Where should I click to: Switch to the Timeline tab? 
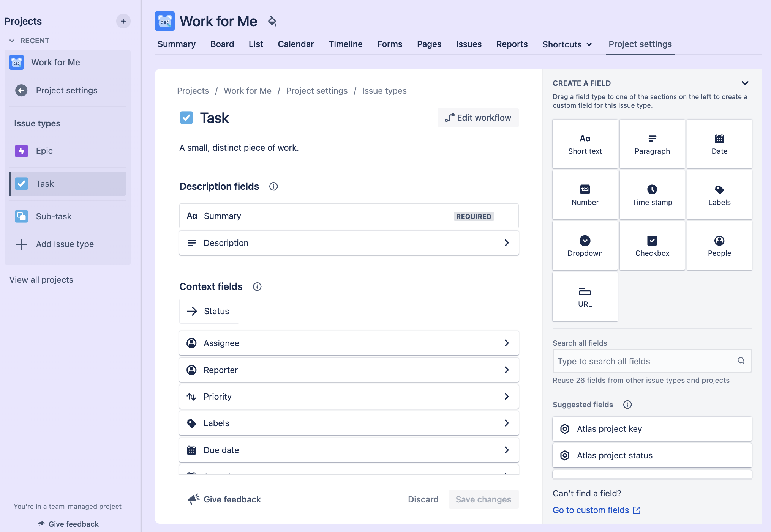pos(345,44)
